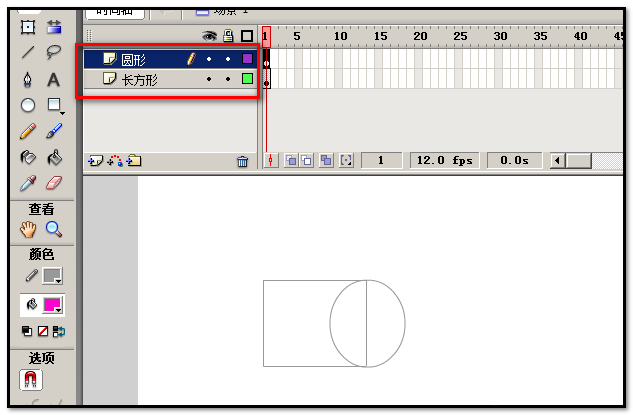Select the Paint Bucket tool
Viewport: 633px width, 415px height.
pos(54,157)
